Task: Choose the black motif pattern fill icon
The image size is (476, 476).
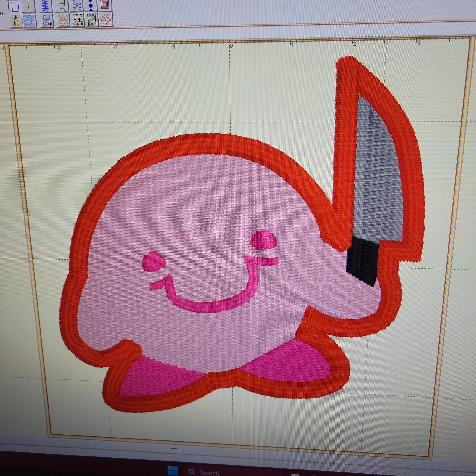Action: 78,20
